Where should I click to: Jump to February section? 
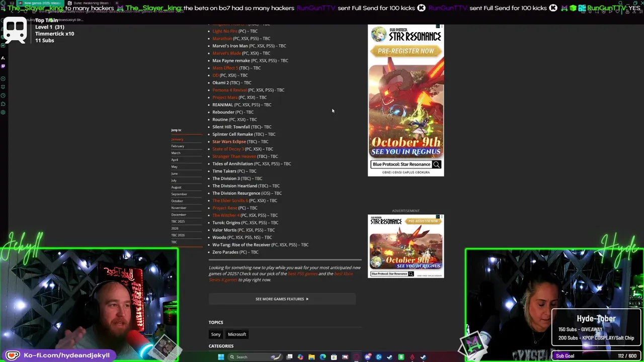(178, 146)
